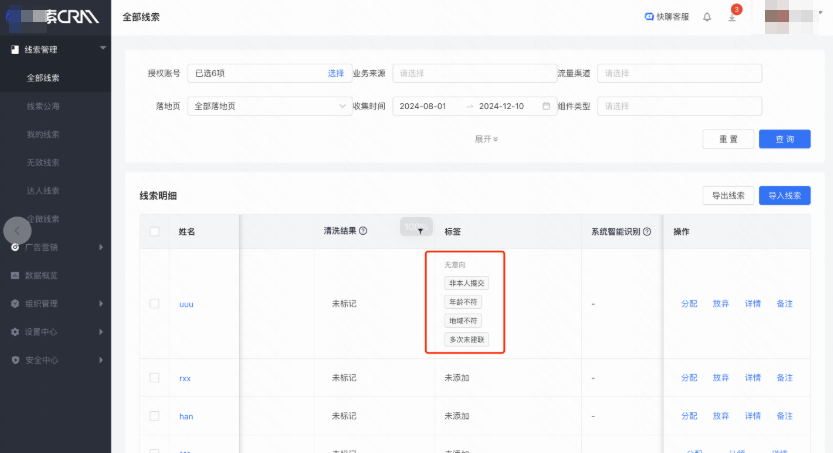Screen dimensions: 833x453
Task: Click the 快聊客服 chat icon
Action: tap(649, 17)
